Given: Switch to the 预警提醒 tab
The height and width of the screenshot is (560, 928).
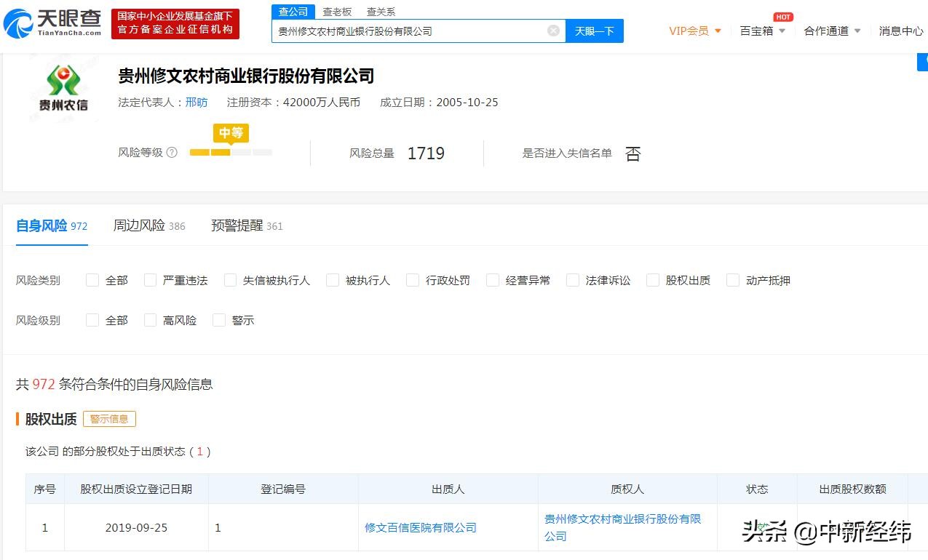Looking at the screenshot, I should [247, 225].
